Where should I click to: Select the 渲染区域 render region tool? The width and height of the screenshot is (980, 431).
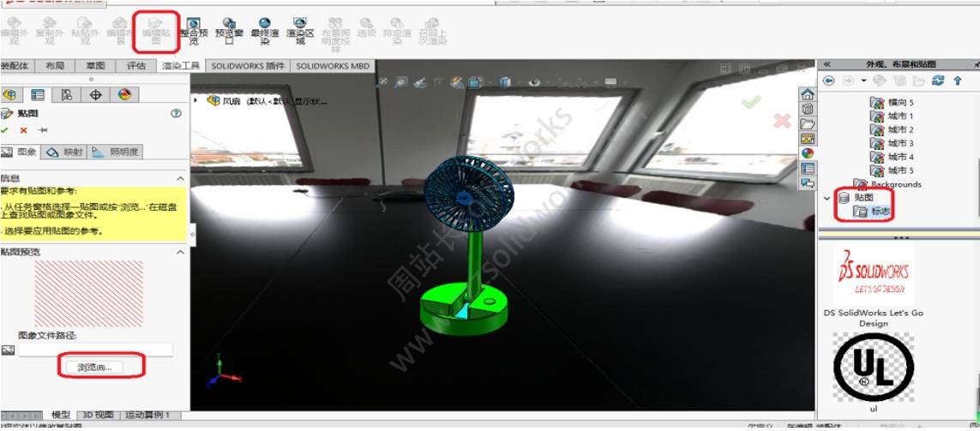(300, 31)
